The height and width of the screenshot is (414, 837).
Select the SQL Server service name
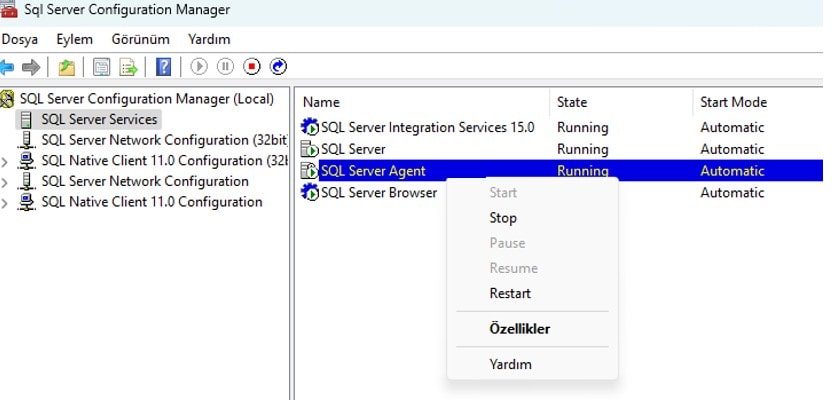pos(353,149)
